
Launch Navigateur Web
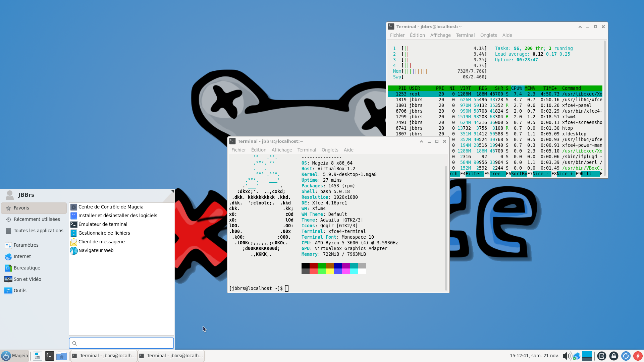[121, 250]
